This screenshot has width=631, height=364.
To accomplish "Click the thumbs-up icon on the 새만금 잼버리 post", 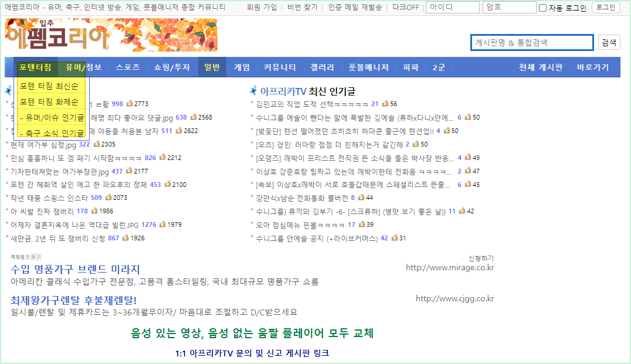I will pyautogui.click(x=126, y=238).
